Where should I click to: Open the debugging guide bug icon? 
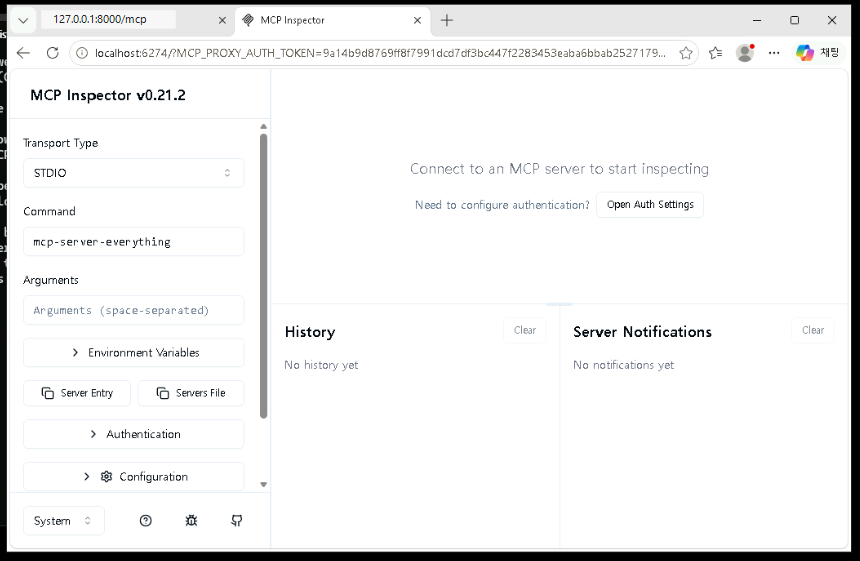tap(191, 520)
